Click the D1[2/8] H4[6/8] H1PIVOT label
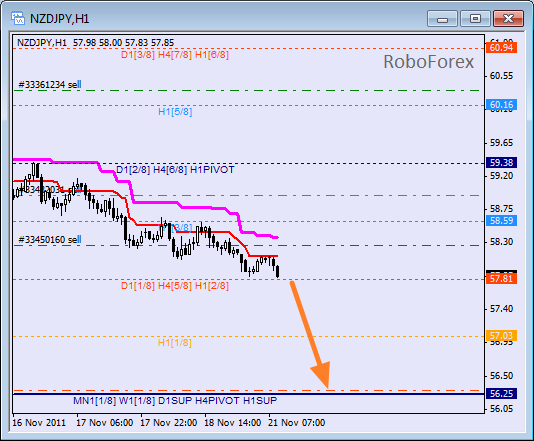The height and width of the screenshot is (441, 534). pos(175,170)
